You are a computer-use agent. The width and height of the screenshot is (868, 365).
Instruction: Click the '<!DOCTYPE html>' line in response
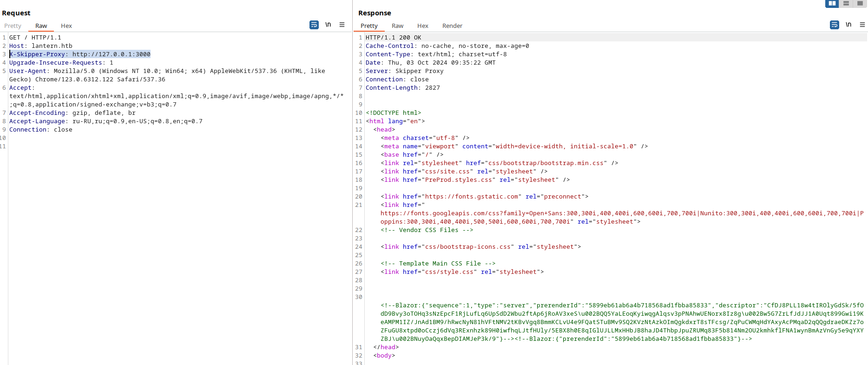click(x=394, y=113)
